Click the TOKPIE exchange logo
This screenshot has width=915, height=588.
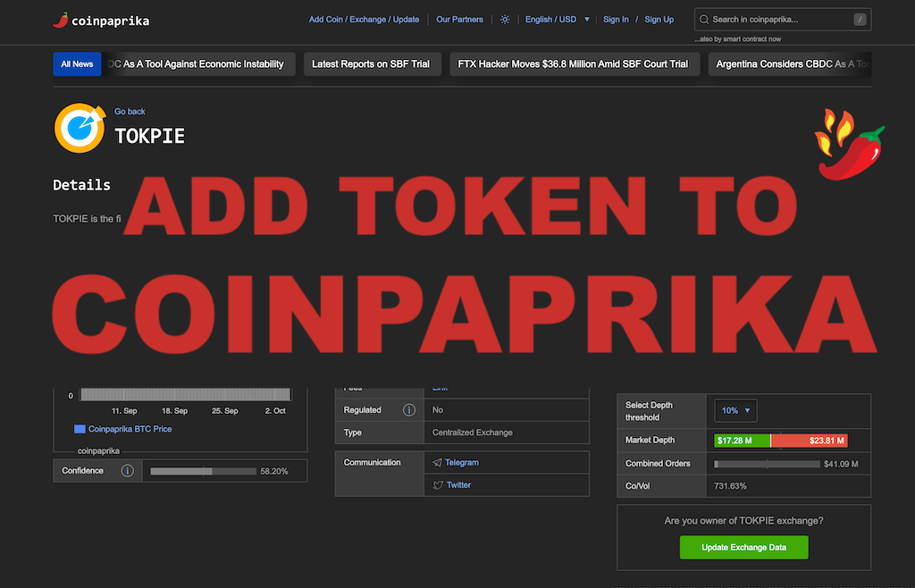pos(80,129)
